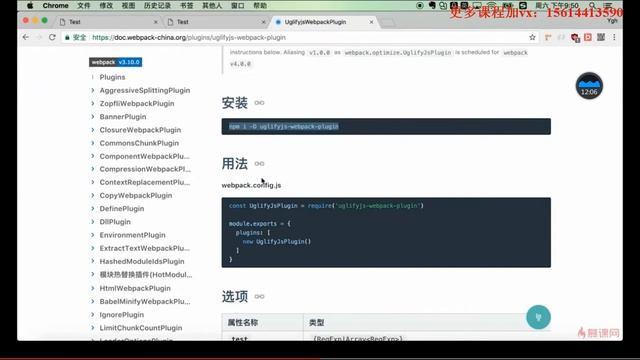This screenshot has width=640, height=360.
Task: Expand the HtmlWebpackPlugin chevron
Action: 93,288
